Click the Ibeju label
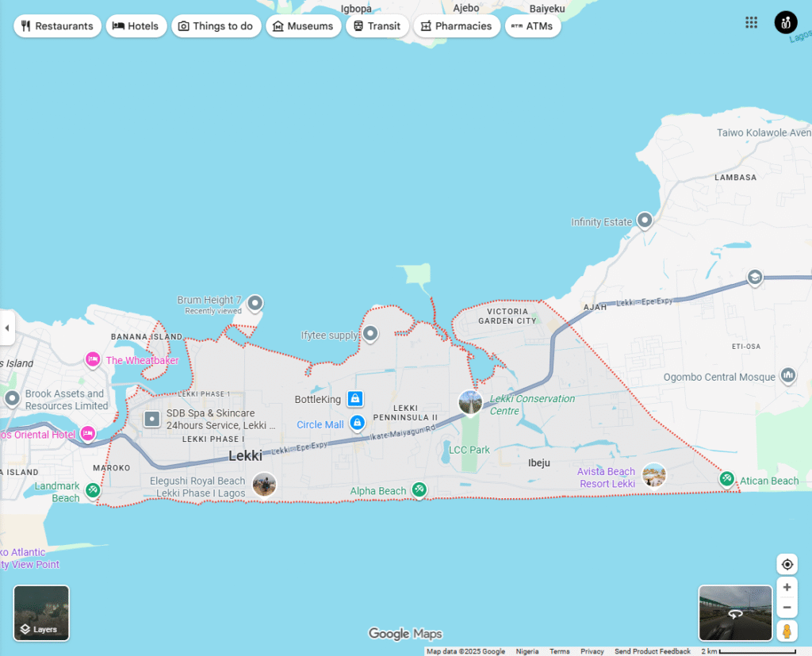The image size is (812, 656). (539, 462)
